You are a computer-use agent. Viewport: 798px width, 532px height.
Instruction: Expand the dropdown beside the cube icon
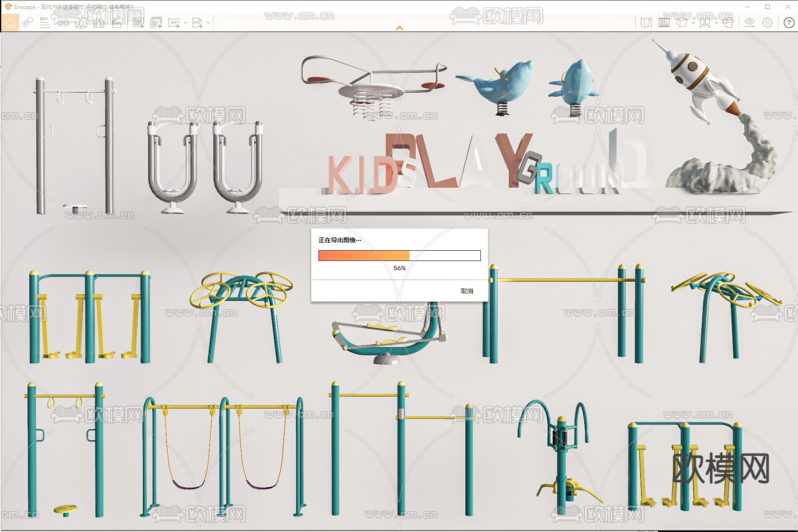point(693,23)
